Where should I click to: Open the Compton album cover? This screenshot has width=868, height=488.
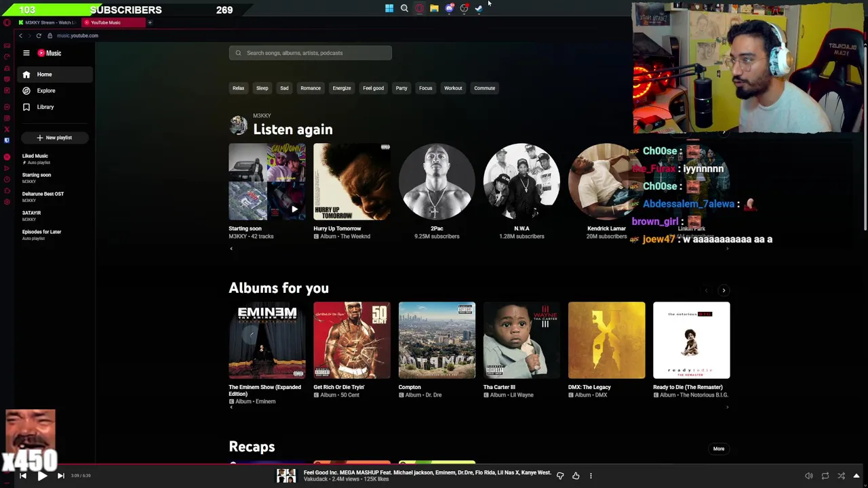pyautogui.click(x=437, y=340)
